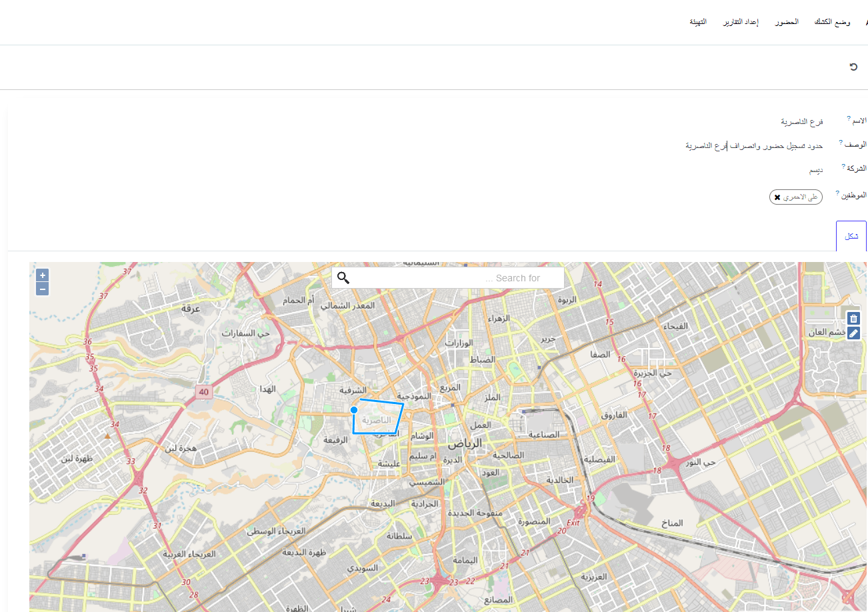Open the الحضور menu
868x612 pixels.
click(x=787, y=23)
